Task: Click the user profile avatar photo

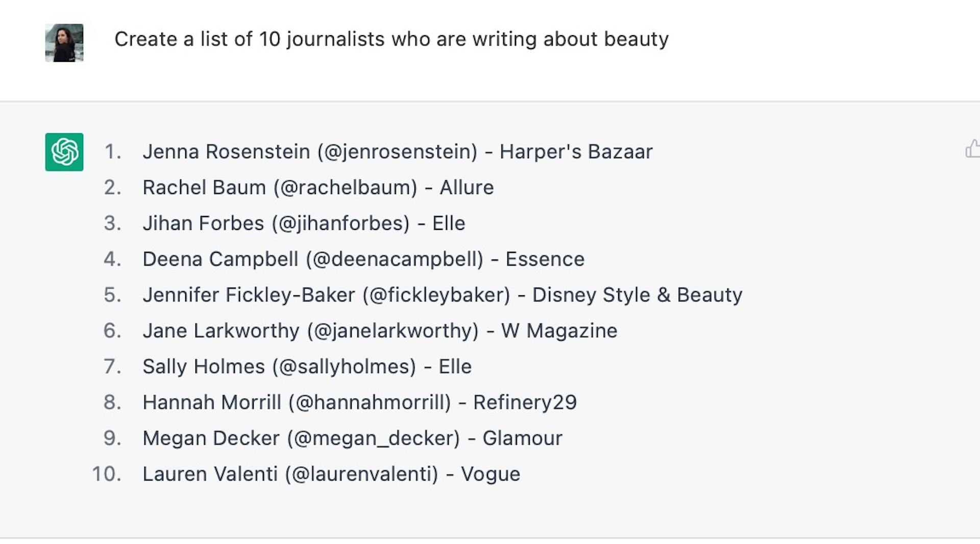Action: click(64, 43)
